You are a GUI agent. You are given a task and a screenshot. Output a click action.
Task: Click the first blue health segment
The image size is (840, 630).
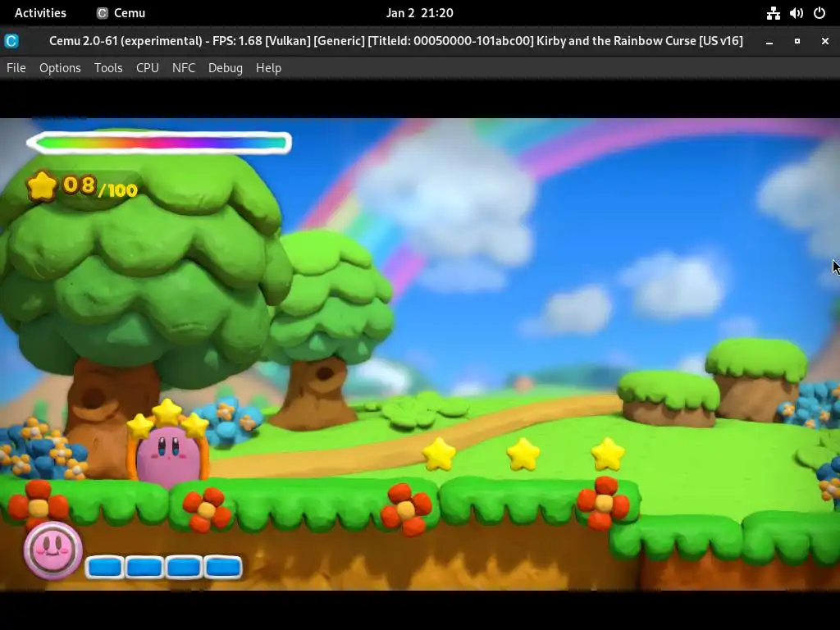coord(105,568)
